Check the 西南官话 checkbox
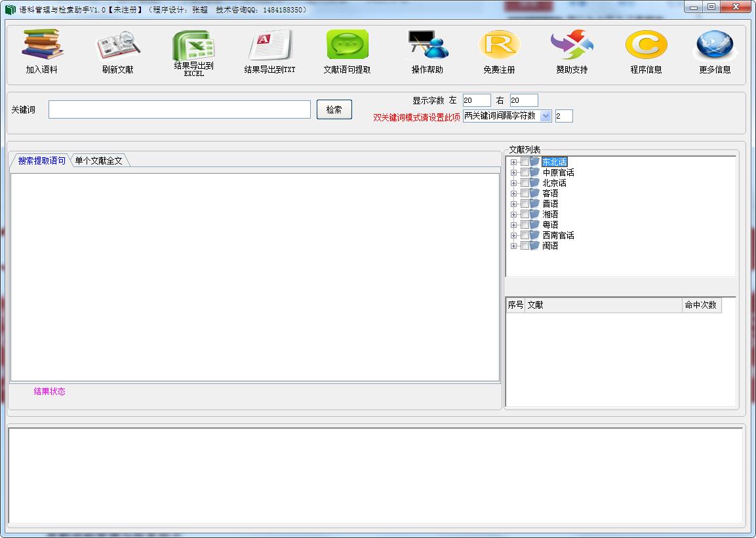Viewport: 756px width, 538px height. point(525,235)
